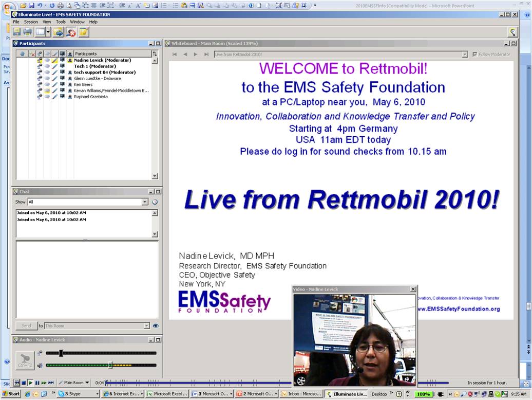Click the notes icon in Elluminate toolbar
532x400 pixels.
pos(83,32)
